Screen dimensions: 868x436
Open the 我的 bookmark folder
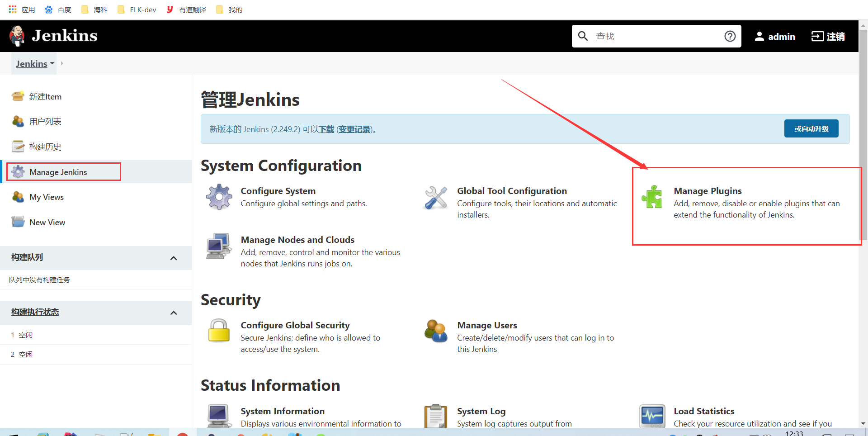pos(229,9)
